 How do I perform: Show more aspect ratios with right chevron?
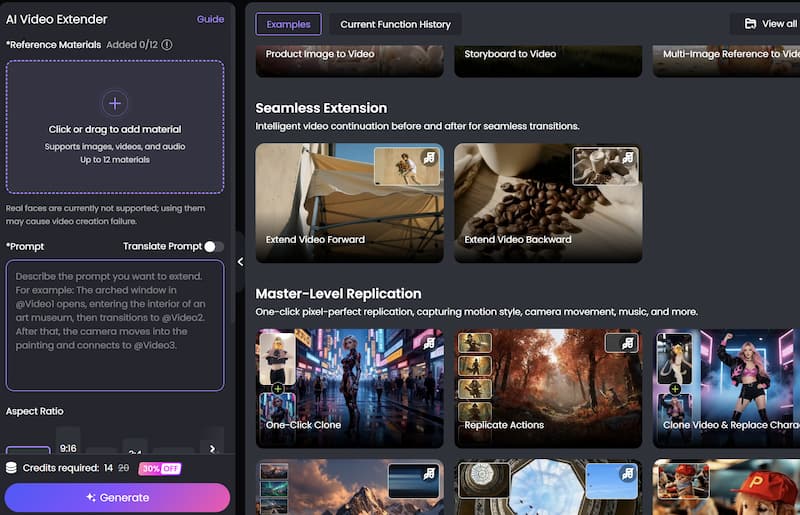pos(212,448)
